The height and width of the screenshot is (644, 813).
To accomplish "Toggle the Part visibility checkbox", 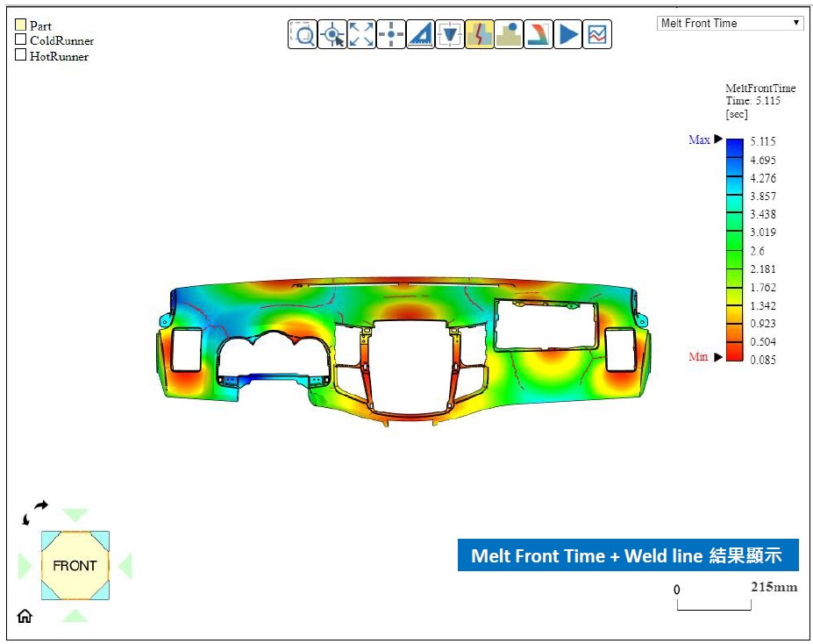I will click(x=21, y=25).
